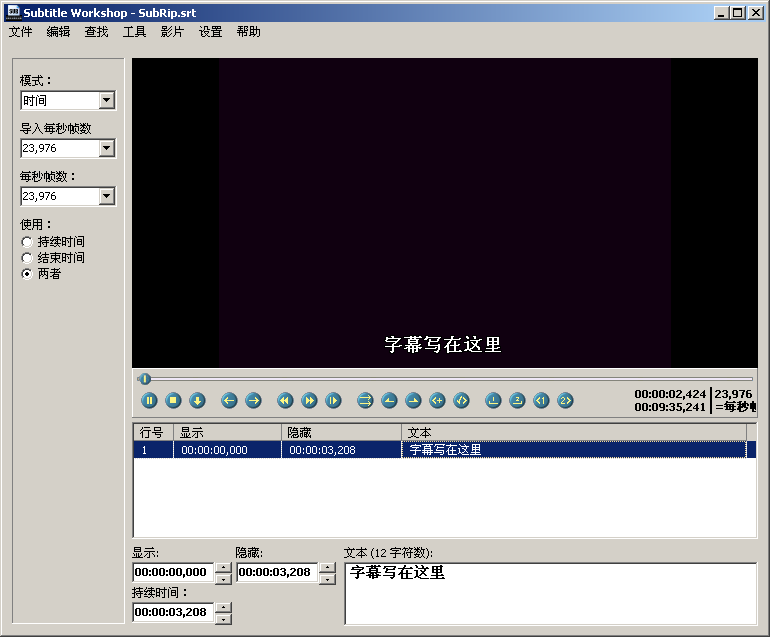The height and width of the screenshot is (637, 770).
Task: Open the 模式 dropdown arrow
Action: point(107,101)
